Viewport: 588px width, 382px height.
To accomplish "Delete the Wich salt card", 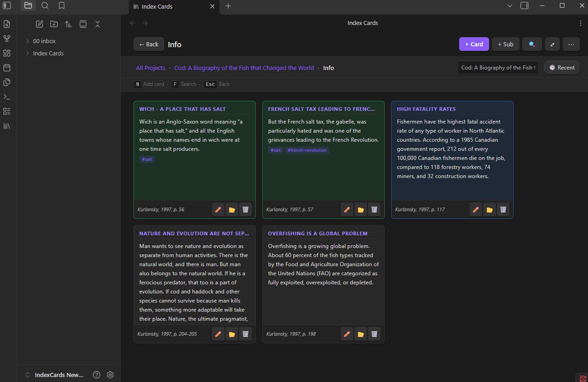I will pyautogui.click(x=245, y=209).
